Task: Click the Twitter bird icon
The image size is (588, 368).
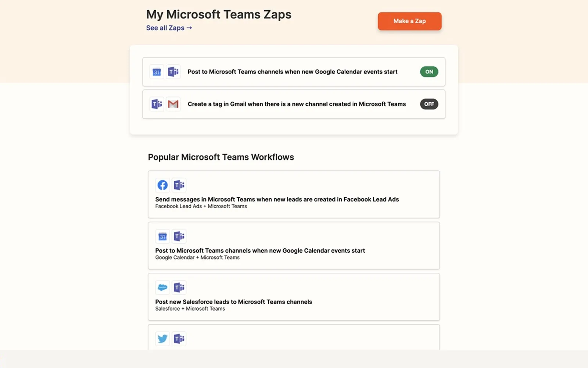Action: 162,339
